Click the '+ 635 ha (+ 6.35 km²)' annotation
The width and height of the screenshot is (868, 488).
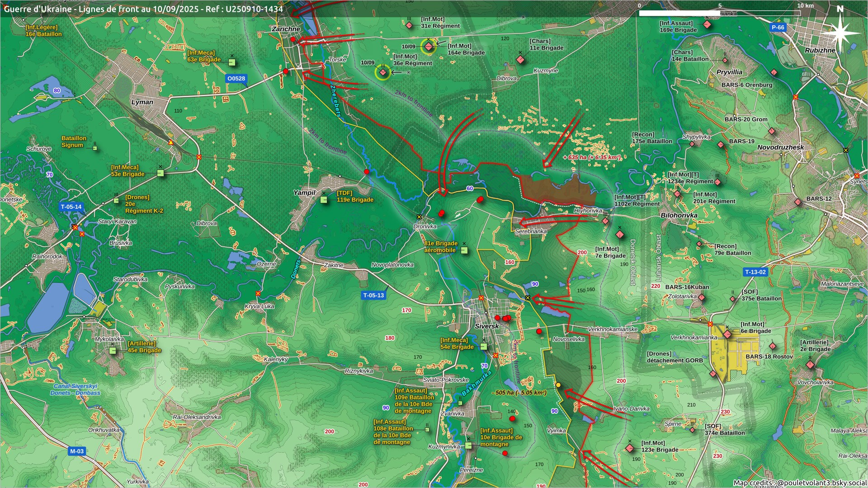(592, 157)
